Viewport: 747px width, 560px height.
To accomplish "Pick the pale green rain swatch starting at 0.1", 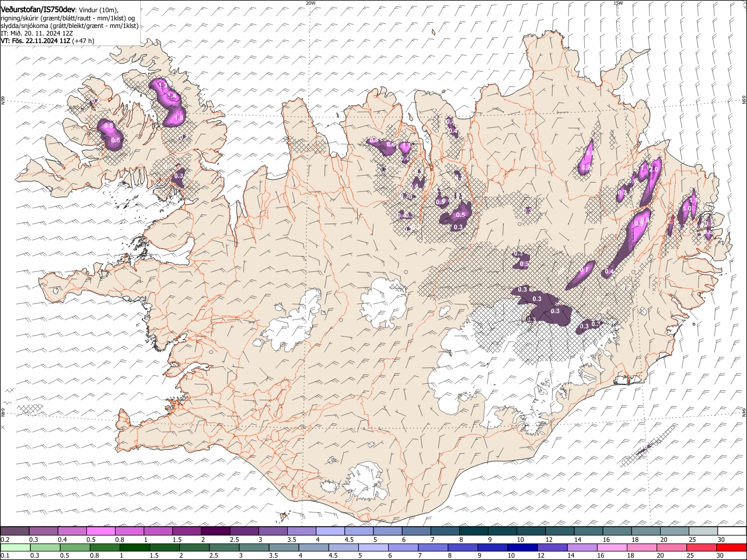I will click(x=15, y=547).
